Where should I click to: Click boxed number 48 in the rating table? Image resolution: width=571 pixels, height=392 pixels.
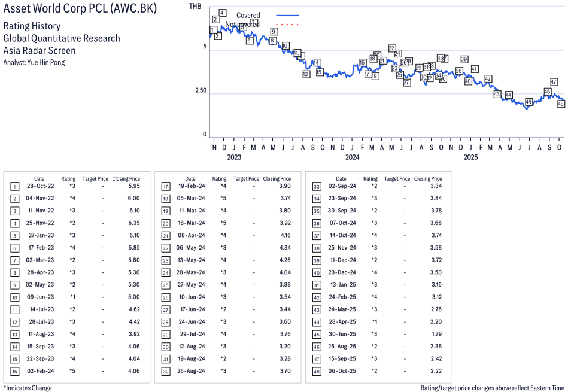coord(316,370)
